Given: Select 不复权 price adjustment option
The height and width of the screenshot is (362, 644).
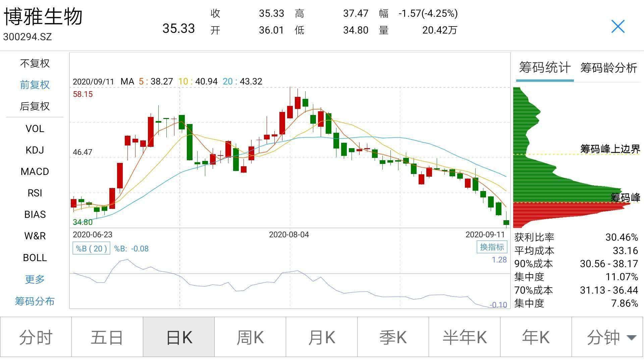Looking at the screenshot, I should click(35, 63).
